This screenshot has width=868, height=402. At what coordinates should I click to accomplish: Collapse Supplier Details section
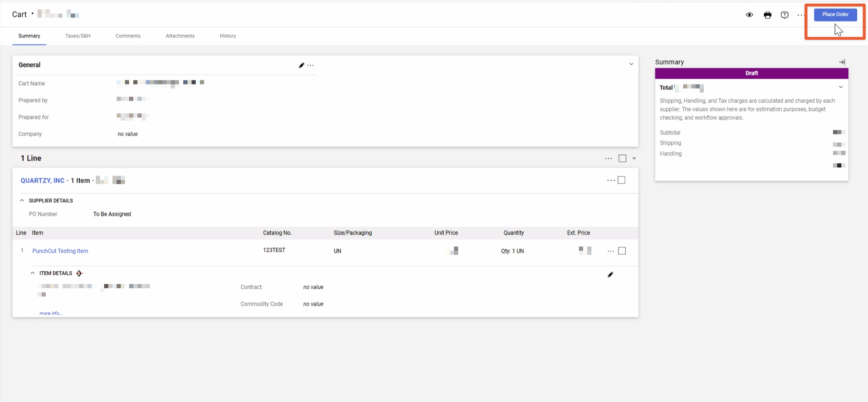pyautogui.click(x=22, y=201)
